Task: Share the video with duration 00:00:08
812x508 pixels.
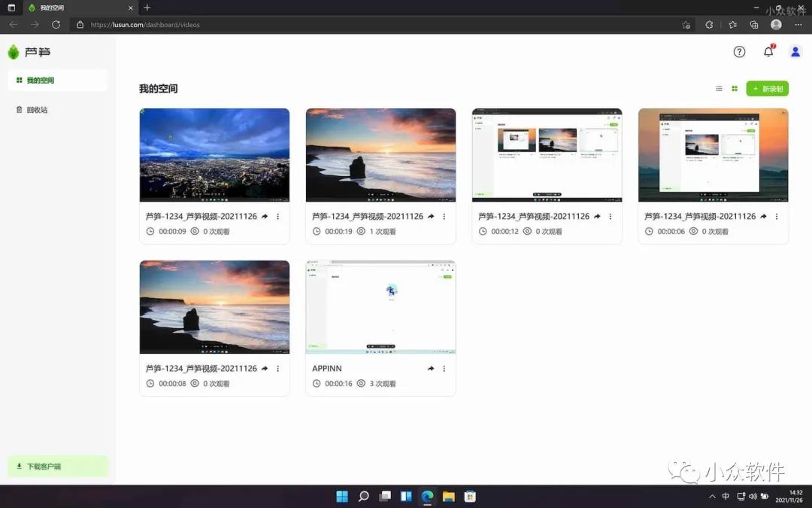Action: pos(265,368)
